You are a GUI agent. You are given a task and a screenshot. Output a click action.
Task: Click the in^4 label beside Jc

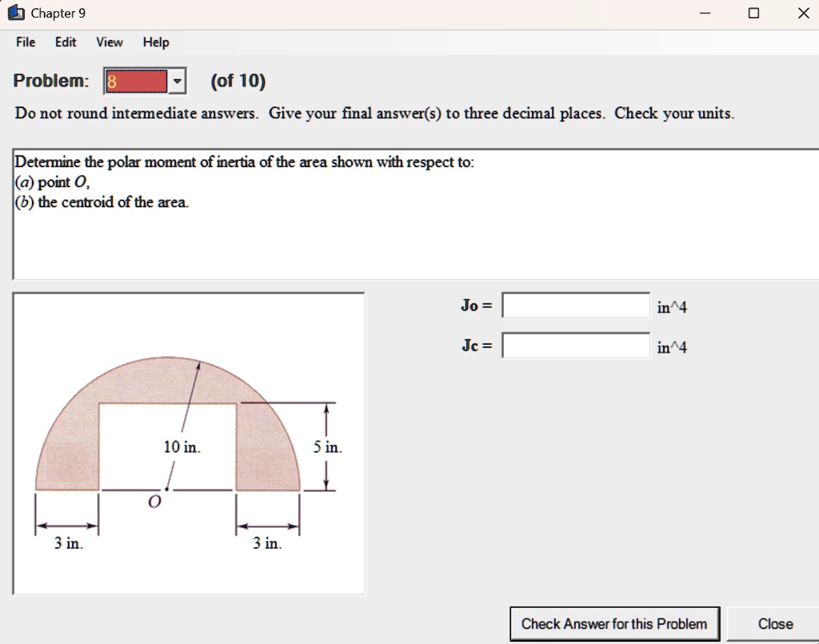(670, 346)
